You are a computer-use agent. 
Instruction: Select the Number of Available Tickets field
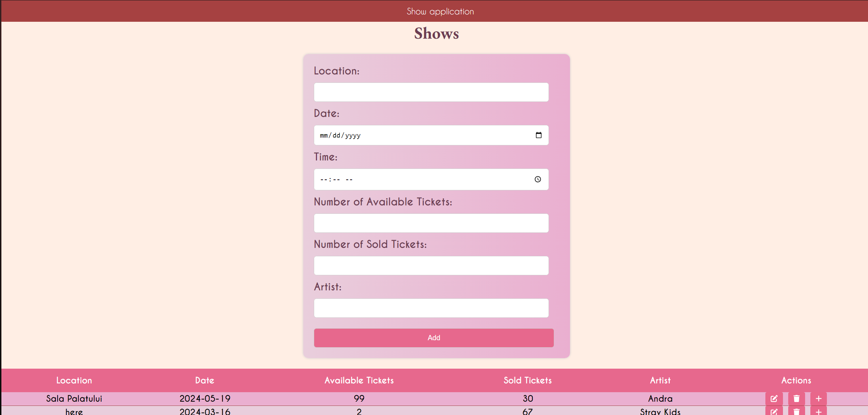pos(431,223)
